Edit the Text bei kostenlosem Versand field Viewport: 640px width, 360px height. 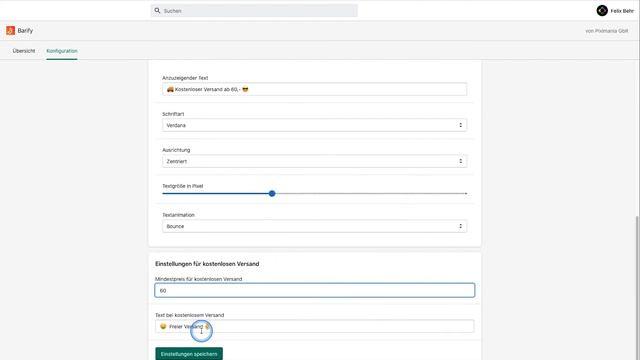[314, 326]
